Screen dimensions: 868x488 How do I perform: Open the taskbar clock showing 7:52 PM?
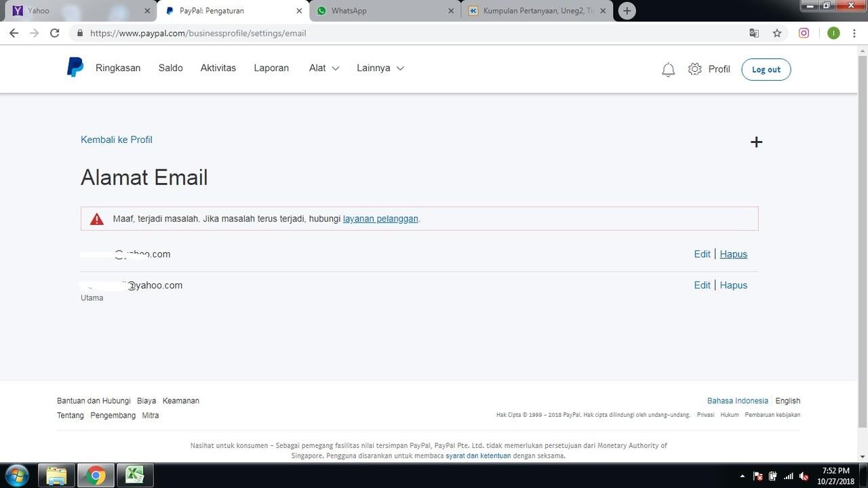click(835, 476)
